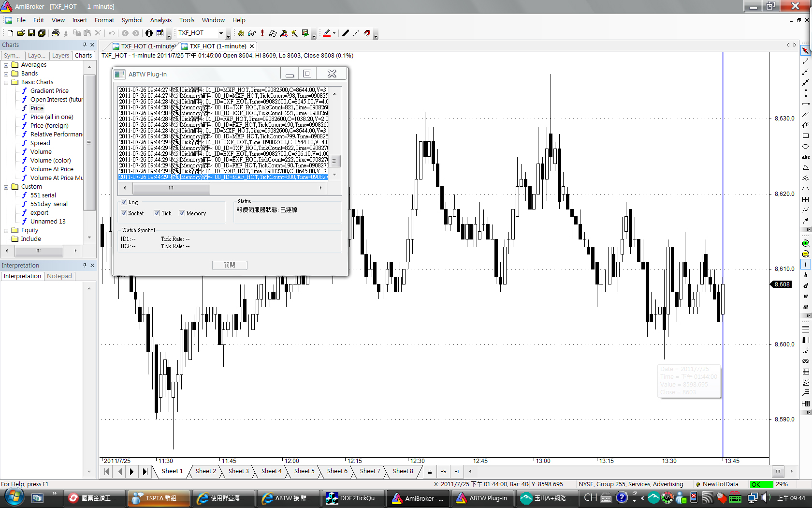
Task: Switch to the Notepad tab
Action: tap(59, 276)
